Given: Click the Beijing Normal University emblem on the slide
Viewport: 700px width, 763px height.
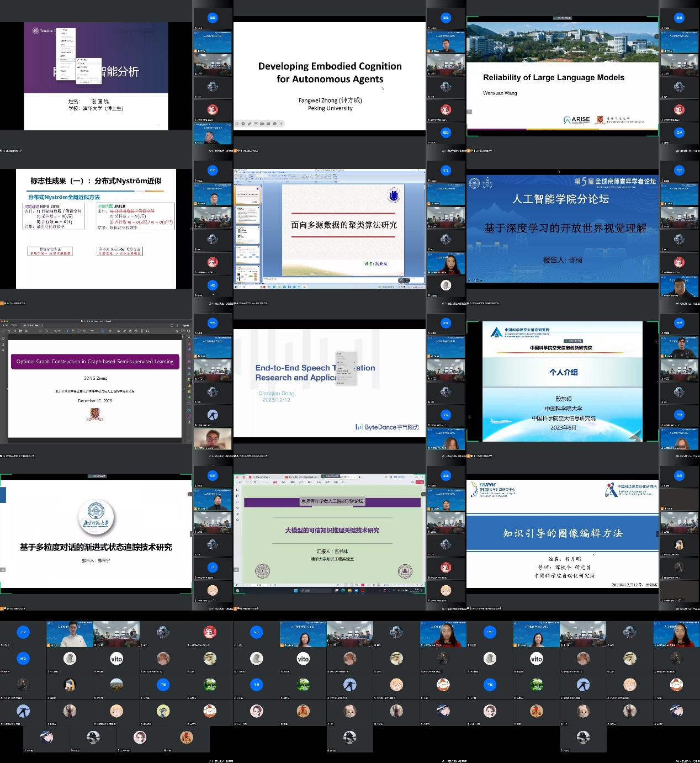Looking at the screenshot, I should pos(96,517).
